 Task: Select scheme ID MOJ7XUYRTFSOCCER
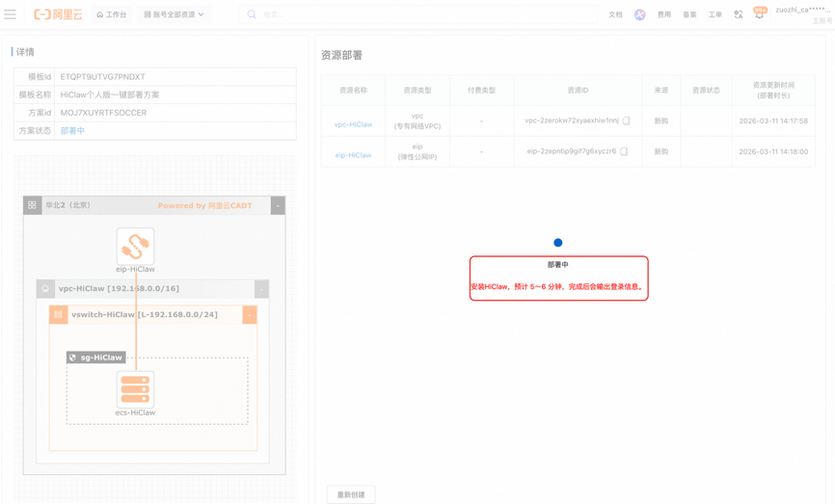tap(103, 113)
